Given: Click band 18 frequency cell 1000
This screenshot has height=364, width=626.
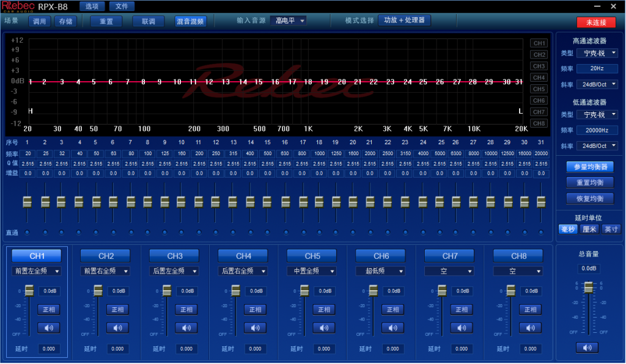Looking at the screenshot, I should [x=319, y=153].
